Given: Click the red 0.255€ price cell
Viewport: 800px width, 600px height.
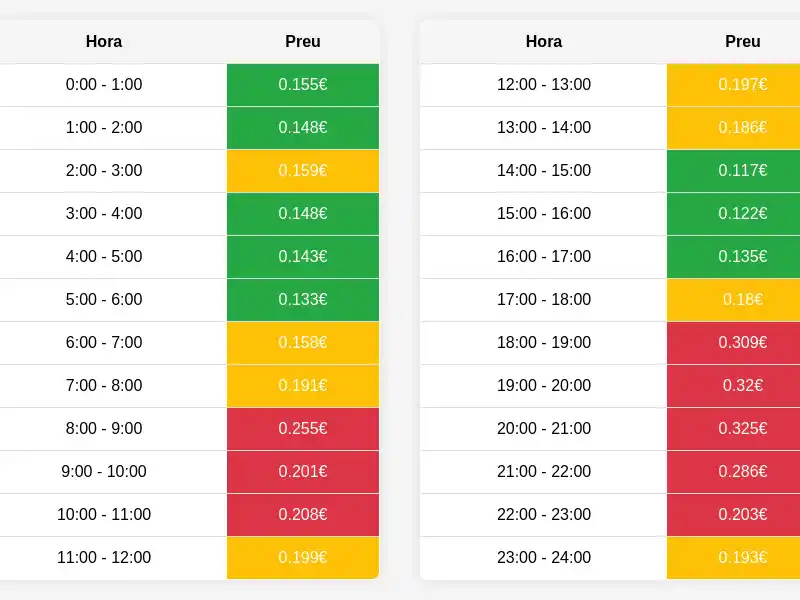Looking at the screenshot, I should tap(303, 429).
